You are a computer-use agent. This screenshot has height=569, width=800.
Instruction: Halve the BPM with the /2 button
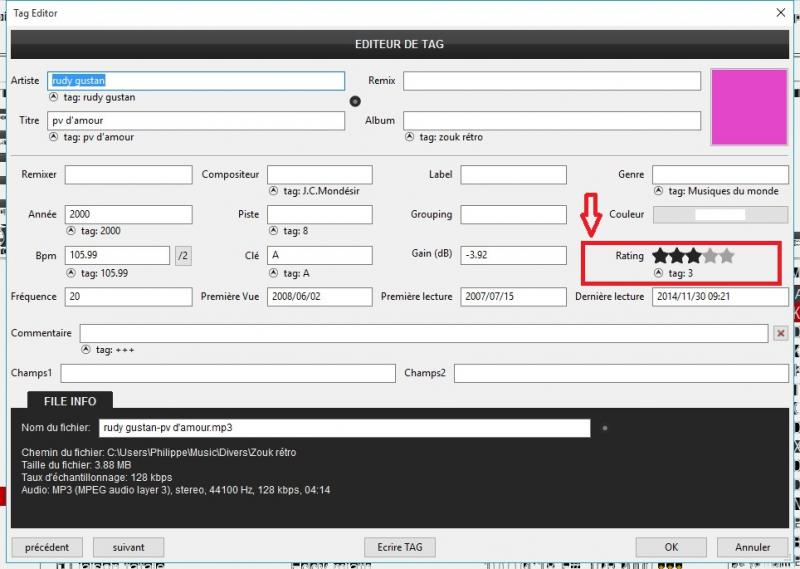click(183, 255)
